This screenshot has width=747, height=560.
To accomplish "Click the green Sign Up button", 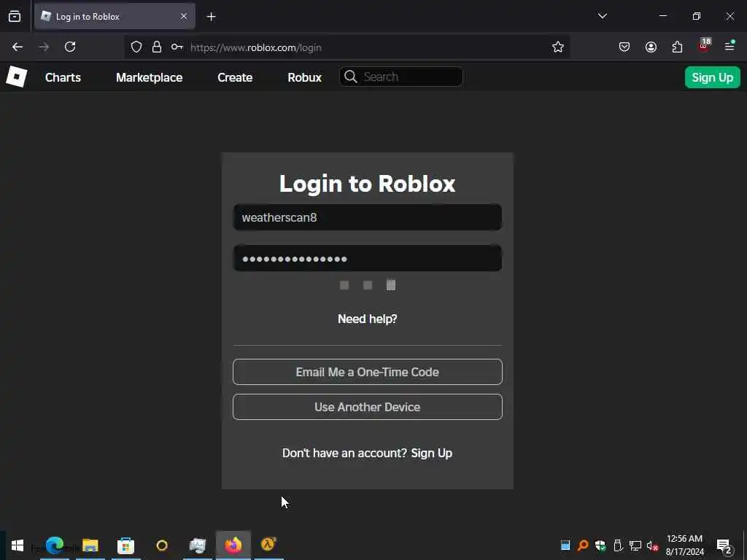I will [712, 77].
